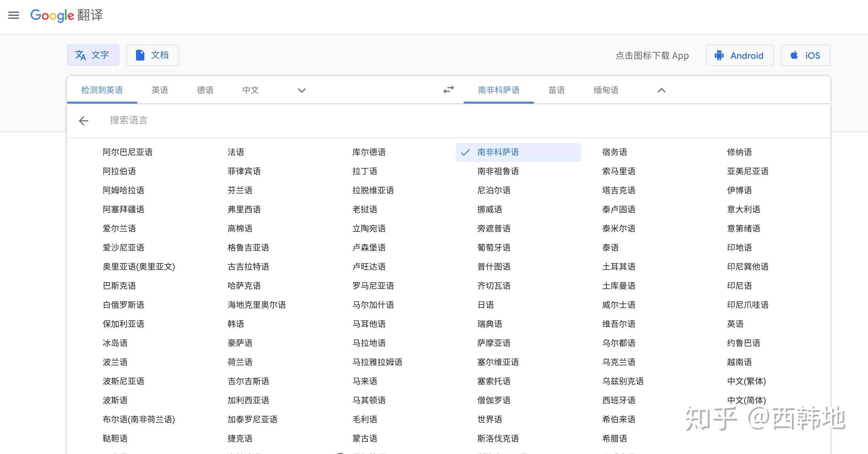Choose 约鲁巴语 from language list
Viewport: 868px width, 454px height.
744,343
